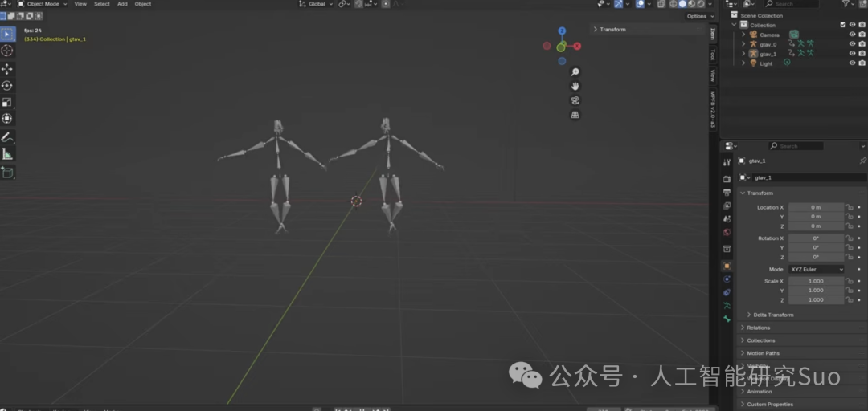Toggle X-ray mode in viewport header
This screenshot has width=868, height=411.
661,4
